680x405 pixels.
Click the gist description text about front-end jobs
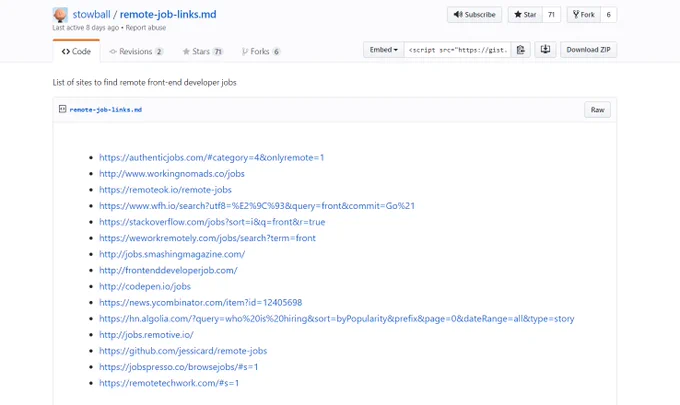point(144,82)
